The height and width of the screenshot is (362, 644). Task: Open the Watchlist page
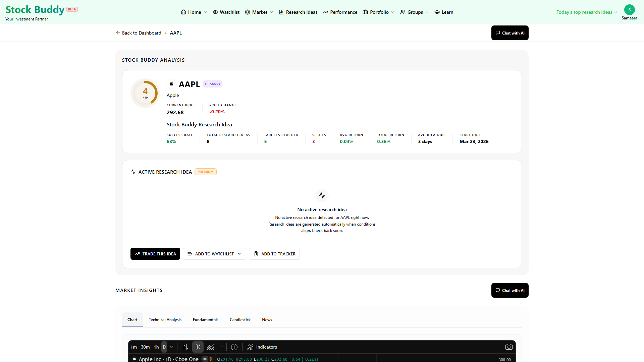click(226, 12)
